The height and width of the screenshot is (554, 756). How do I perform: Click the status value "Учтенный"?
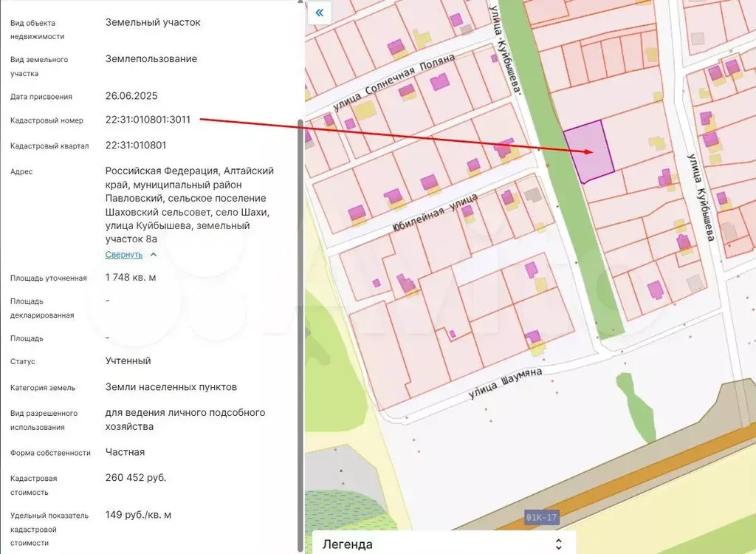coord(128,360)
